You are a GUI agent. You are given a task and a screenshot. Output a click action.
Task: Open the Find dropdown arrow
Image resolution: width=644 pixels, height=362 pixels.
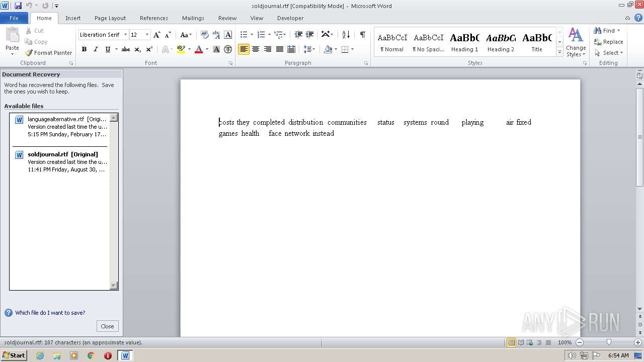click(618, 31)
